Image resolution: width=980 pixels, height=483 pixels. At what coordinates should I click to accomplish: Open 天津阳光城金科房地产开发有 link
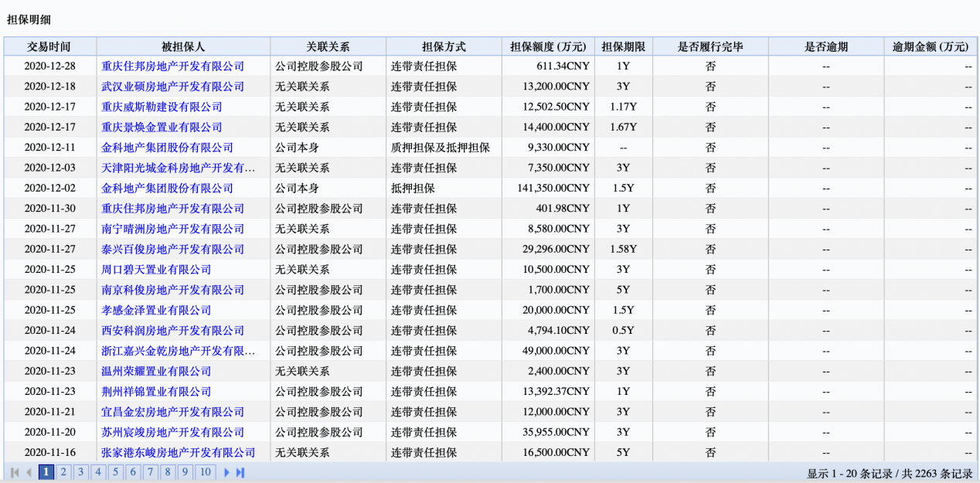click(x=179, y=168)
